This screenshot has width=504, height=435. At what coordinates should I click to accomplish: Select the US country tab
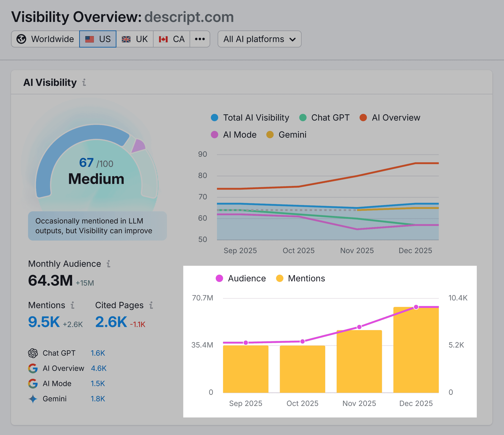coord(98,39)
